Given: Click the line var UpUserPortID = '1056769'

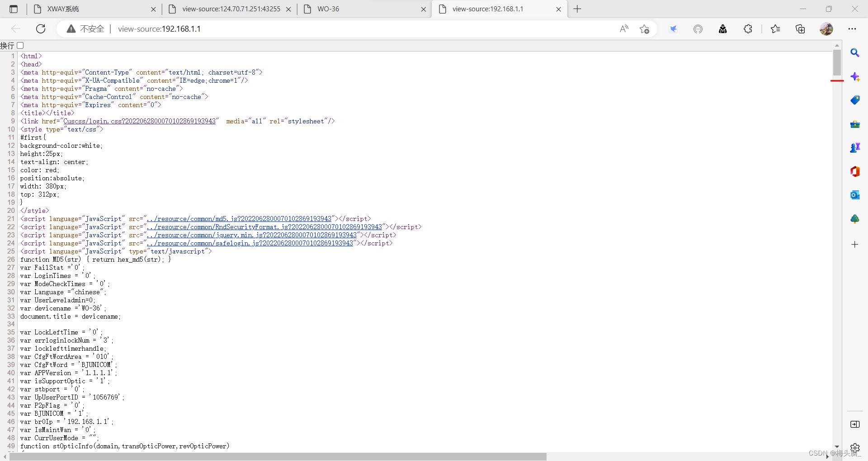Looking at the screenshot, I should tap(72, 397).
